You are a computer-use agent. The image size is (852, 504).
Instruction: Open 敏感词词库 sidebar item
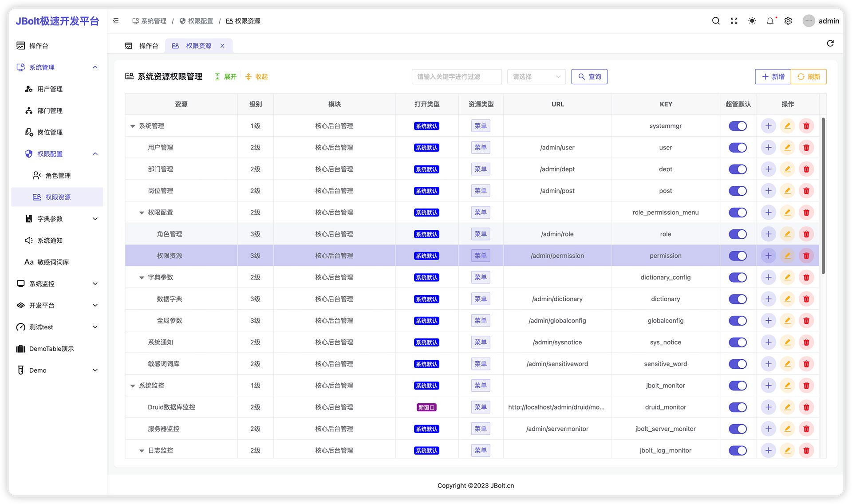point(57,262)
